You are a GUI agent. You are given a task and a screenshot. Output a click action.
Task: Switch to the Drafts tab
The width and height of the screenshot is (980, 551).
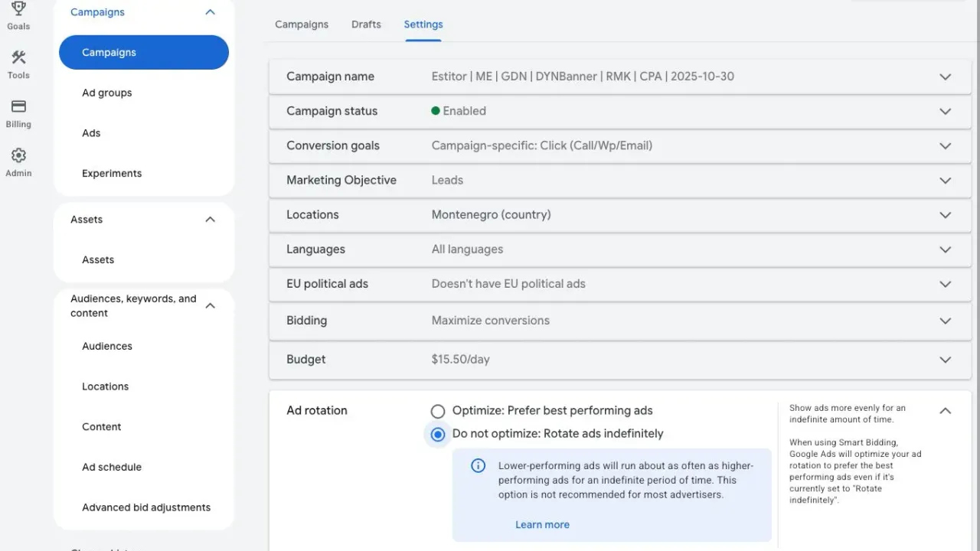coord(366,24)
